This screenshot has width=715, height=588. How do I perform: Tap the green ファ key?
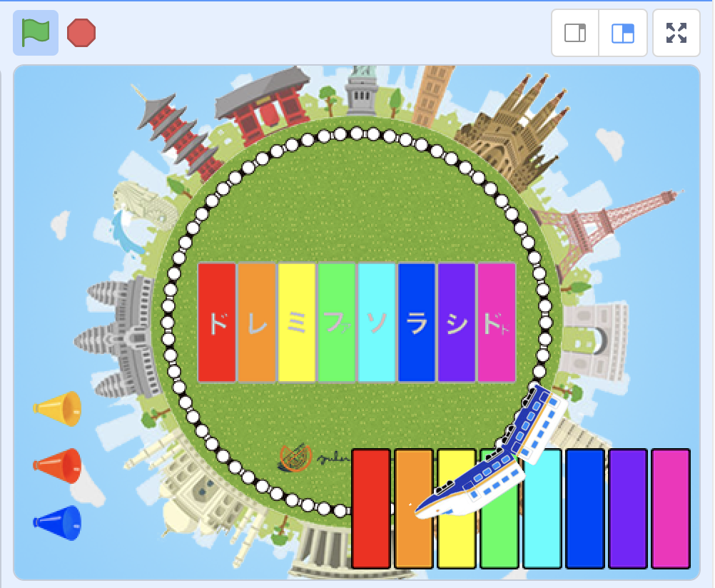click(337, 322)
